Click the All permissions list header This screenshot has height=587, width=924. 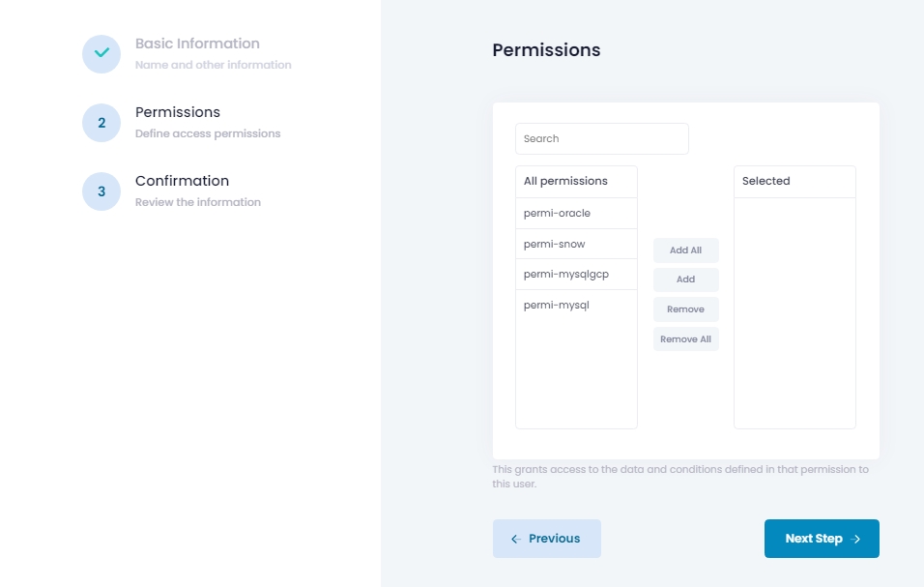point(576,182)
